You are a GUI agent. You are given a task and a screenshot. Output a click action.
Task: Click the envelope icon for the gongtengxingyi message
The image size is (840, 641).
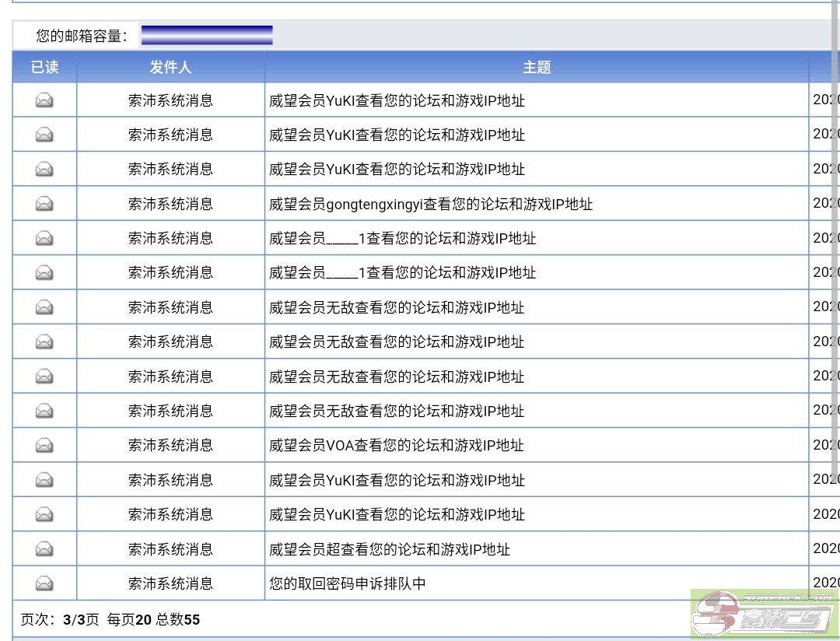pos(44,204)
